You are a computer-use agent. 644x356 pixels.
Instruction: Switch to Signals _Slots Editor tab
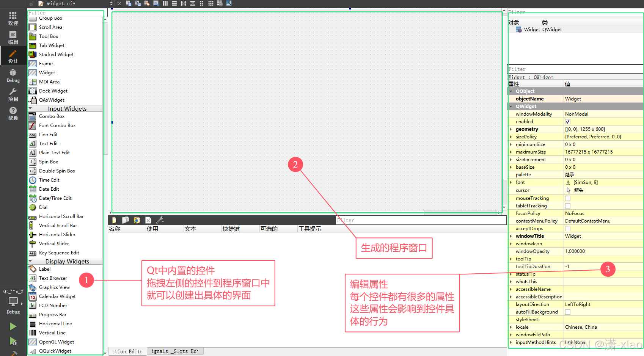(175, 351)
